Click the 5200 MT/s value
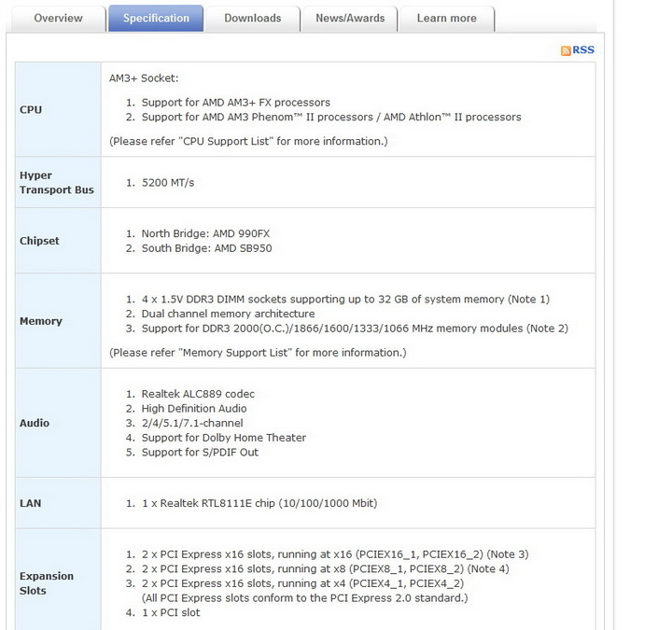This screenshot has height=630, width=672. pos(168,183)
